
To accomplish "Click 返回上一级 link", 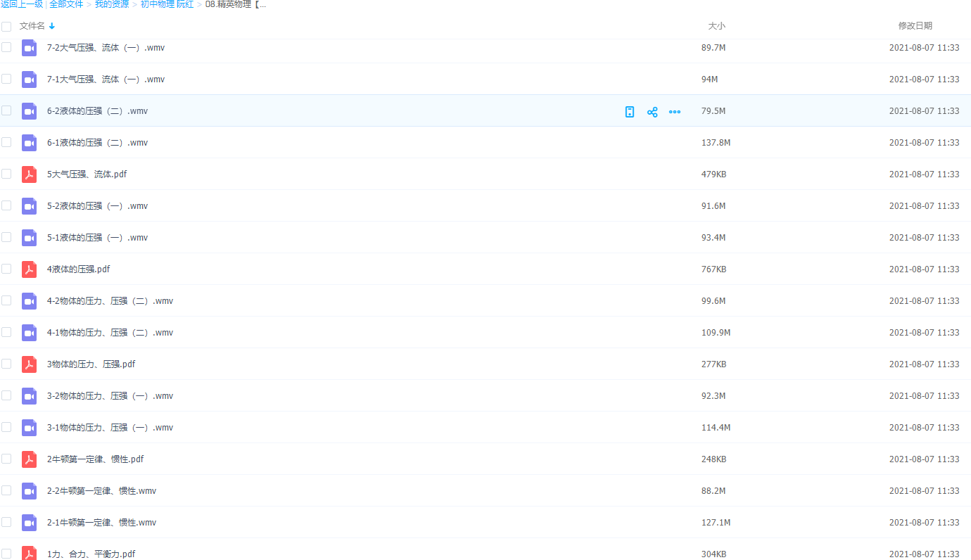I will (22, 4).
